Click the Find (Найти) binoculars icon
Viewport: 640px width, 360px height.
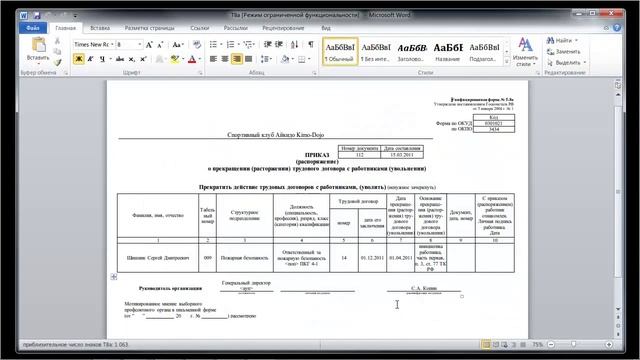550,40
